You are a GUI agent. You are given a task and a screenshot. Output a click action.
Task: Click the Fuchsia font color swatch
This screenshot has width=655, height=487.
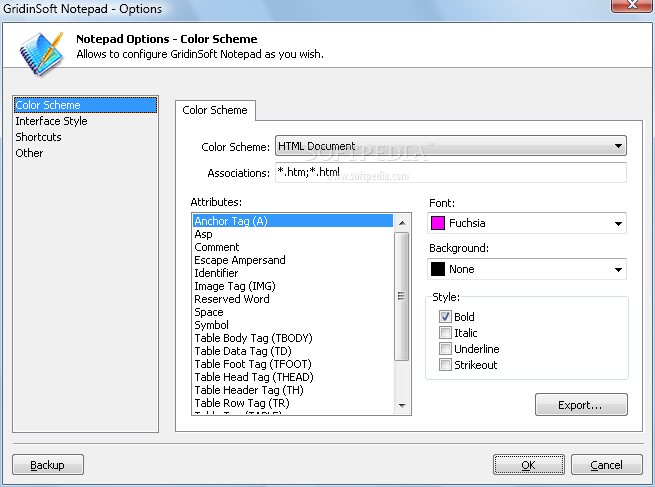tap(437, 223)
